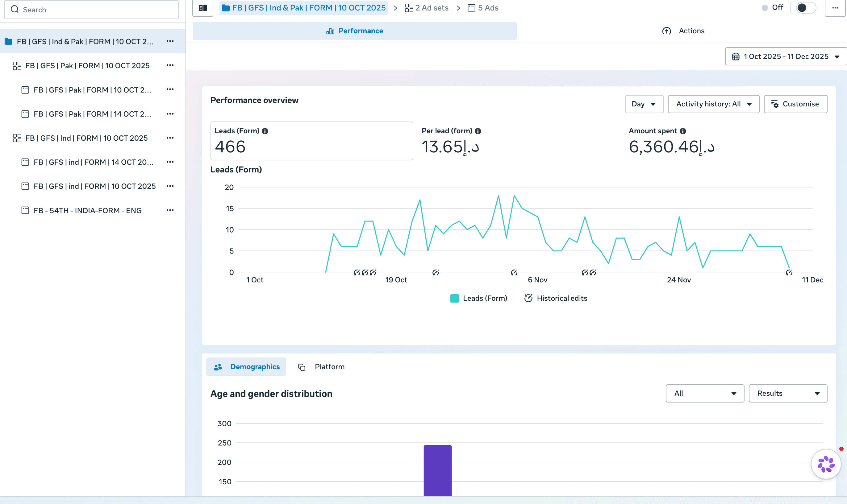Image resolution: width=847 pixels, height=504 pixels.
Task: Open the All filter dropdown
Action: pyautogui.click(x=705, y=393)
